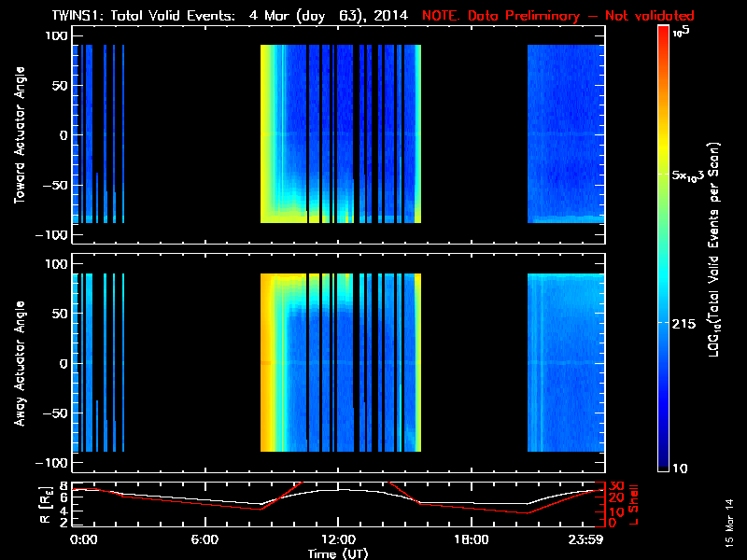Click the 0:00 time tick label
This screenshot has height=560, width=747.
tap(83, 539)
